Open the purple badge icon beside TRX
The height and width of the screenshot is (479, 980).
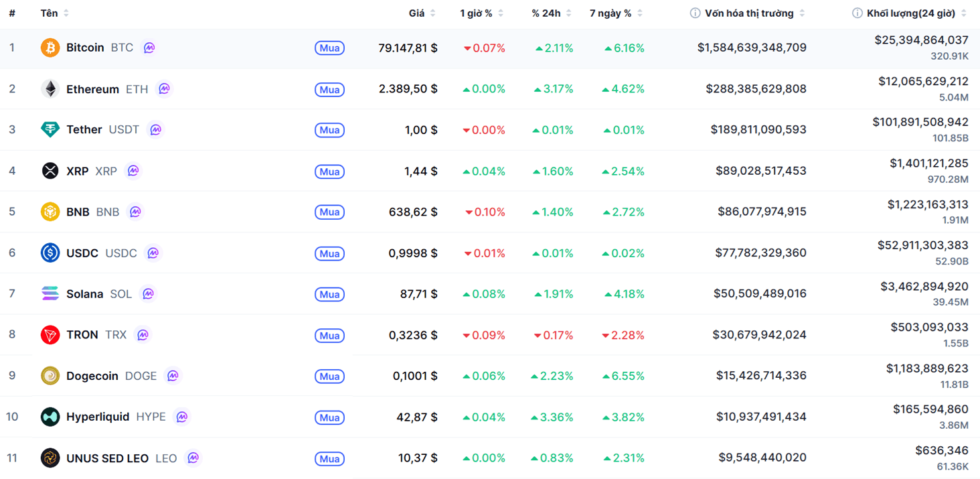tap(143, 334)
